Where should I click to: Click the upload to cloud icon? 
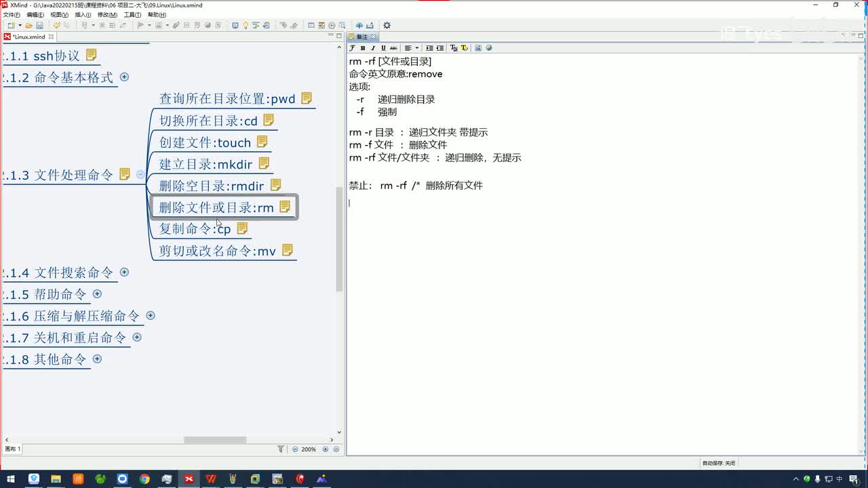[359, 26]
